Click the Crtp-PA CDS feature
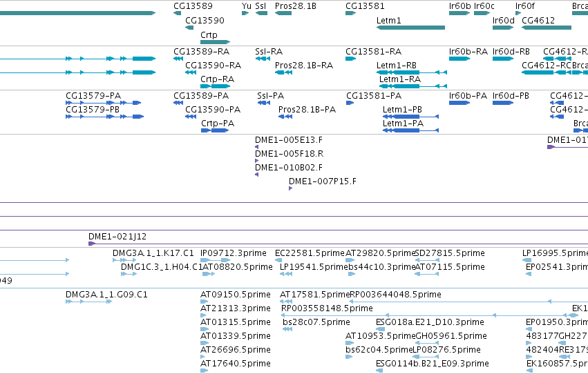The image size is (588, 374). click(215, 130)
